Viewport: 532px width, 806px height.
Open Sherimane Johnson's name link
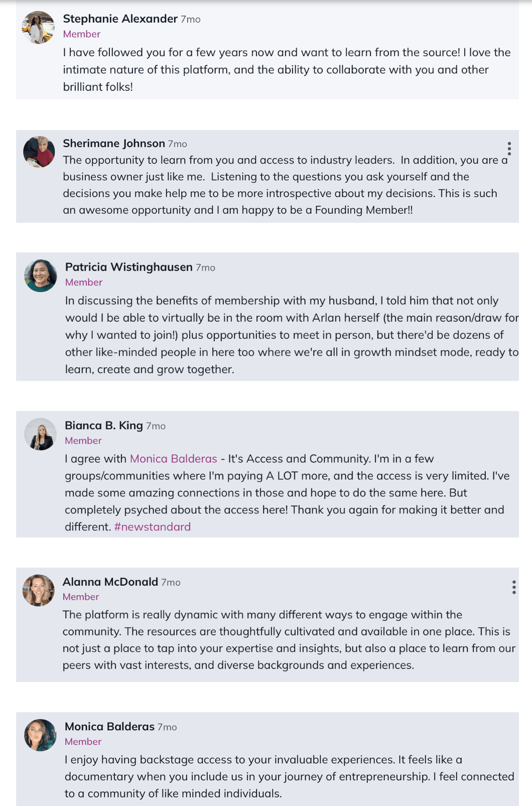pos(114,144)
